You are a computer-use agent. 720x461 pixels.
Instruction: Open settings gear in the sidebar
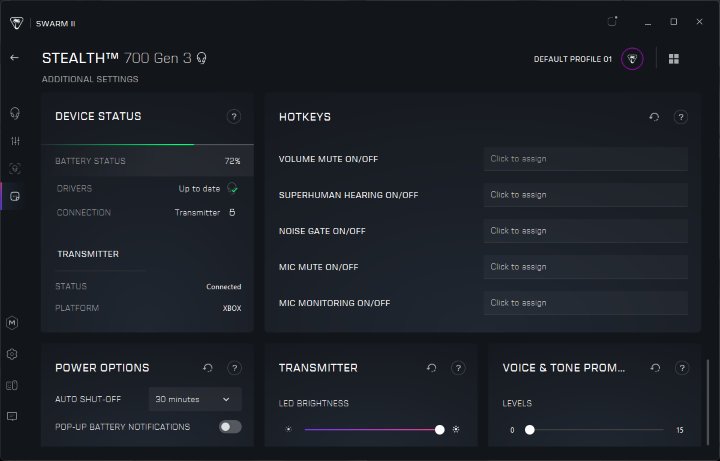tap(12, 354)
